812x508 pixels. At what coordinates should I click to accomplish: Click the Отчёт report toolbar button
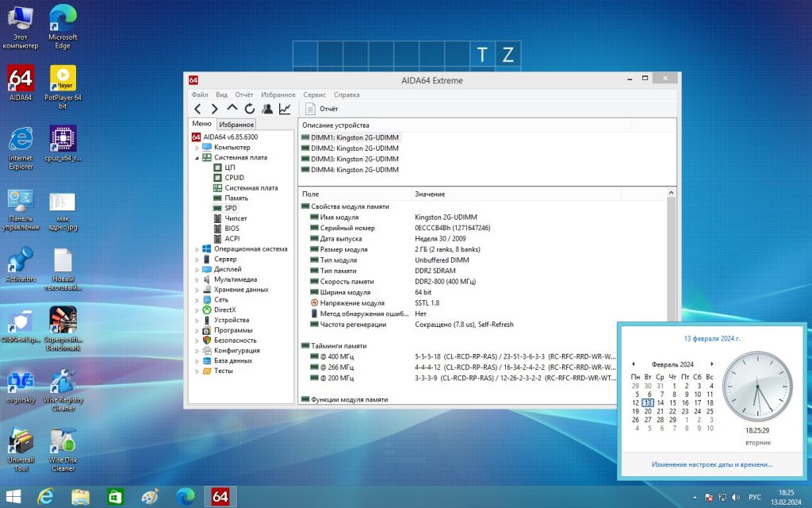[x=322, y=109]
